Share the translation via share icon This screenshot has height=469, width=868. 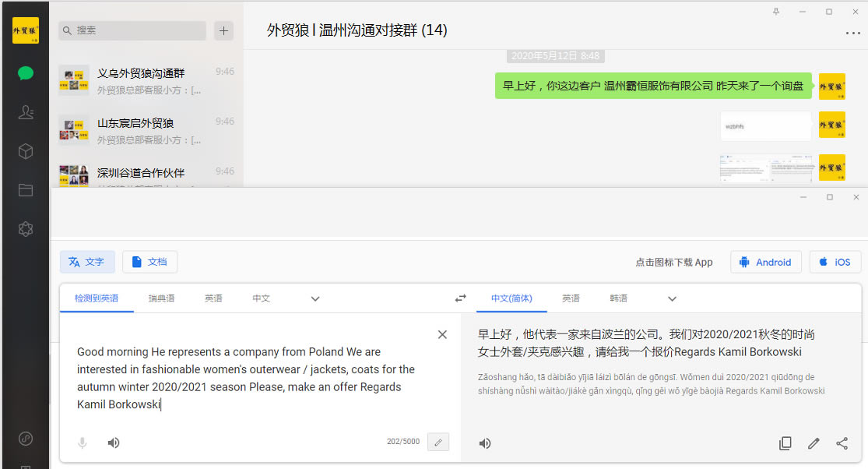[x=842, y=443]
